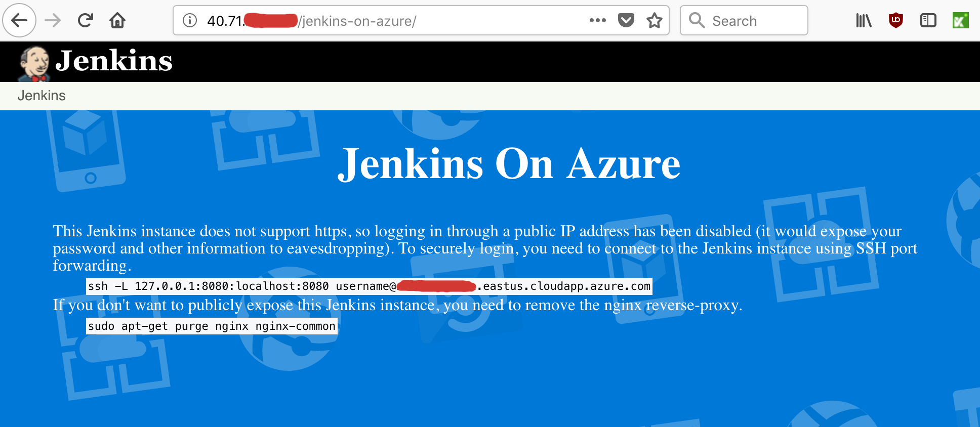Click the Jenkins header title
The height and width of the screenshot is (427, 980).
pos(114,61)
